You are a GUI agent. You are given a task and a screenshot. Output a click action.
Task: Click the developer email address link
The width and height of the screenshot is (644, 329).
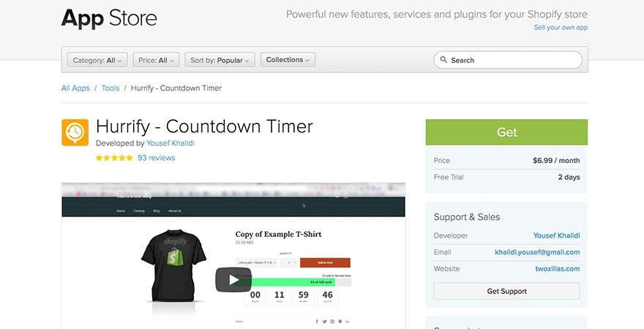coord(537,252)
